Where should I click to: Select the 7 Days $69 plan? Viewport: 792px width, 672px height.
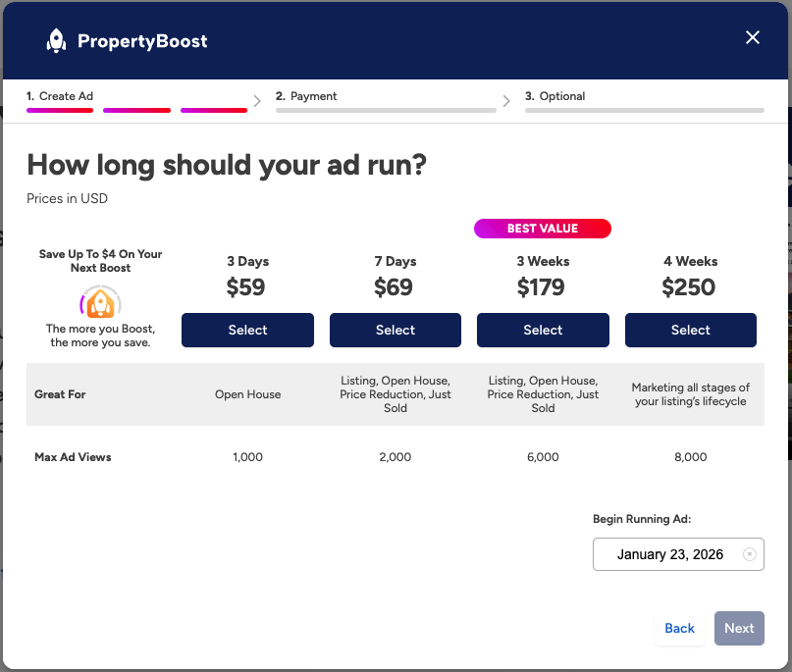tap(395, 331)
